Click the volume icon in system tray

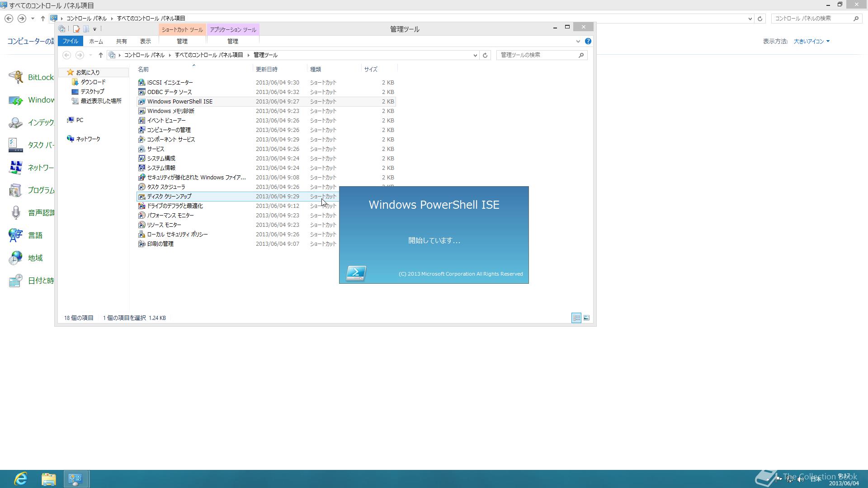tap(801, 479)
